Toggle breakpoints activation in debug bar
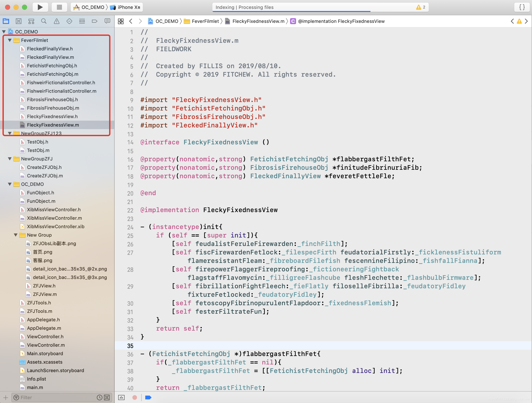 coord(148,397)
